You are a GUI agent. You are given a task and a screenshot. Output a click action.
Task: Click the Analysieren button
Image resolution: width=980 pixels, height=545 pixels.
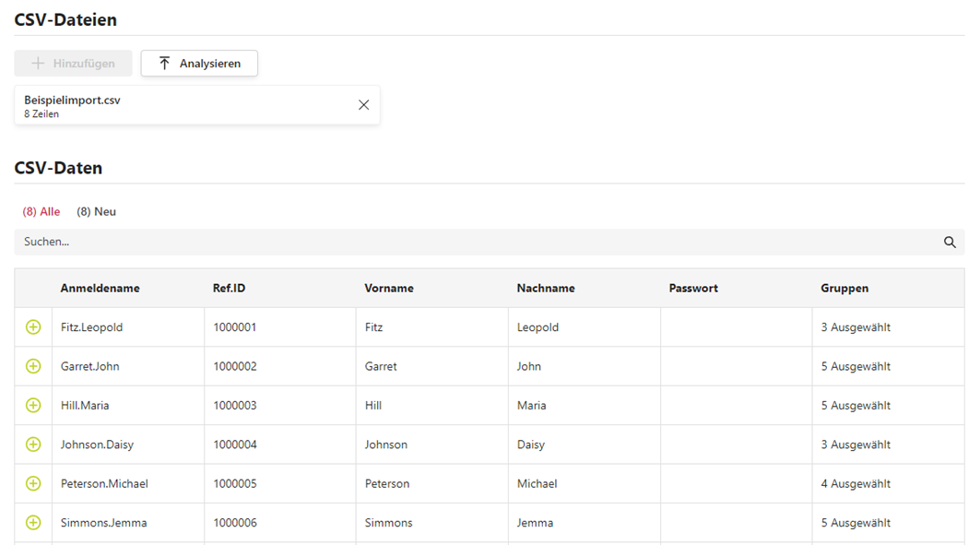(x=199, y=64)
